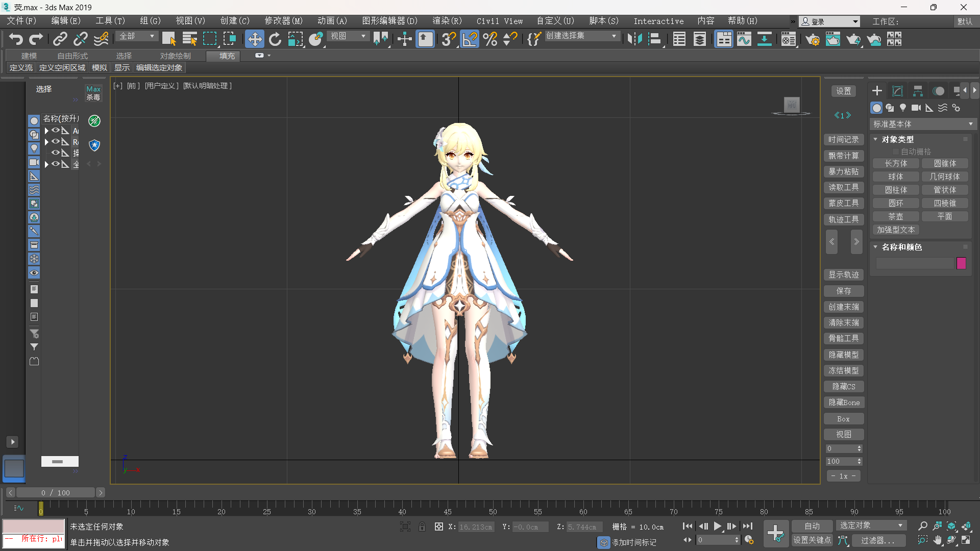
Task: Click the Undo arrow icon
Action: 16,39
